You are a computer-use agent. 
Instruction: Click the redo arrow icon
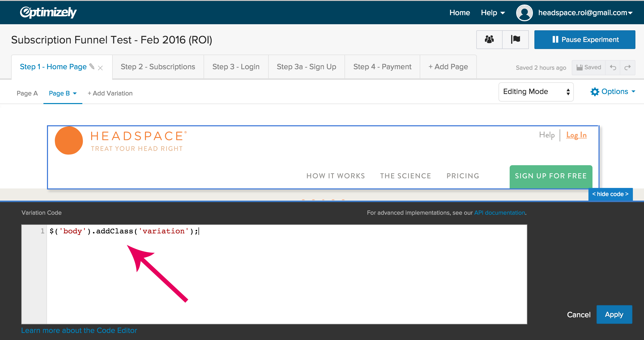[x=628, y=67]
